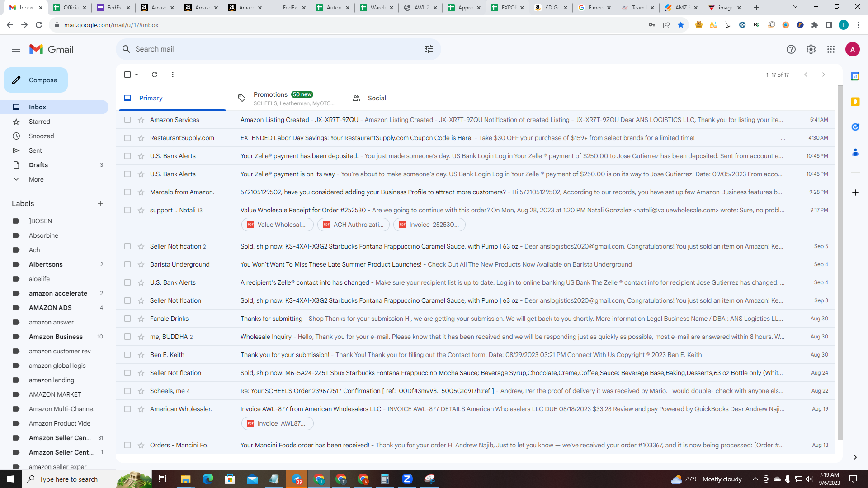Go to older messages arrow
The width and height of the screenshot is (868, 488).
coord(824,75)
